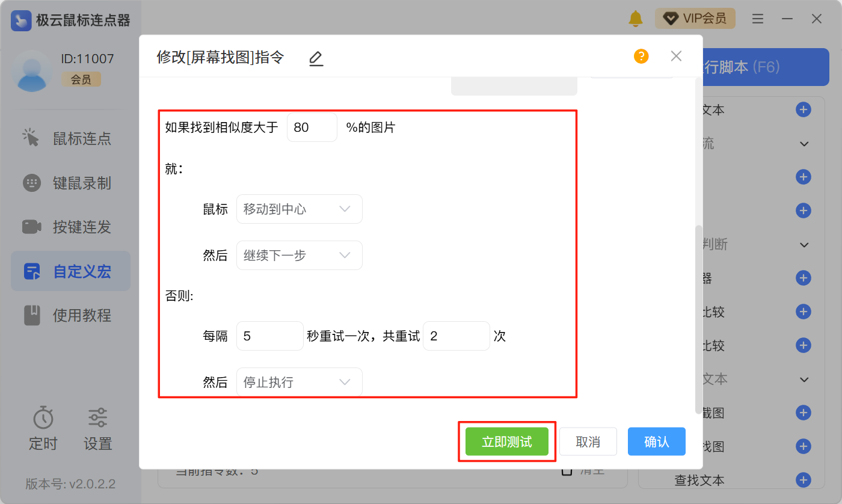
Task: Click the notification bell icon
Action: [636, 19]
